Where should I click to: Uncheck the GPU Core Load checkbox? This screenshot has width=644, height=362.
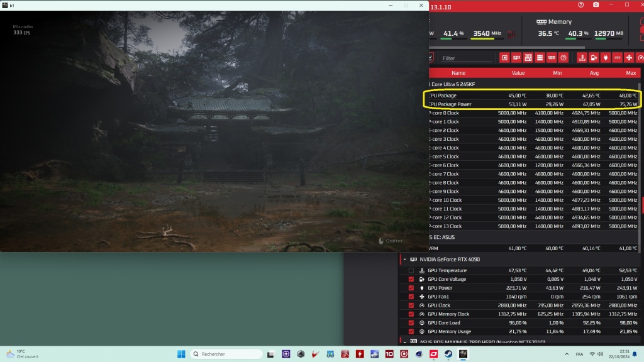click(411, 322)
